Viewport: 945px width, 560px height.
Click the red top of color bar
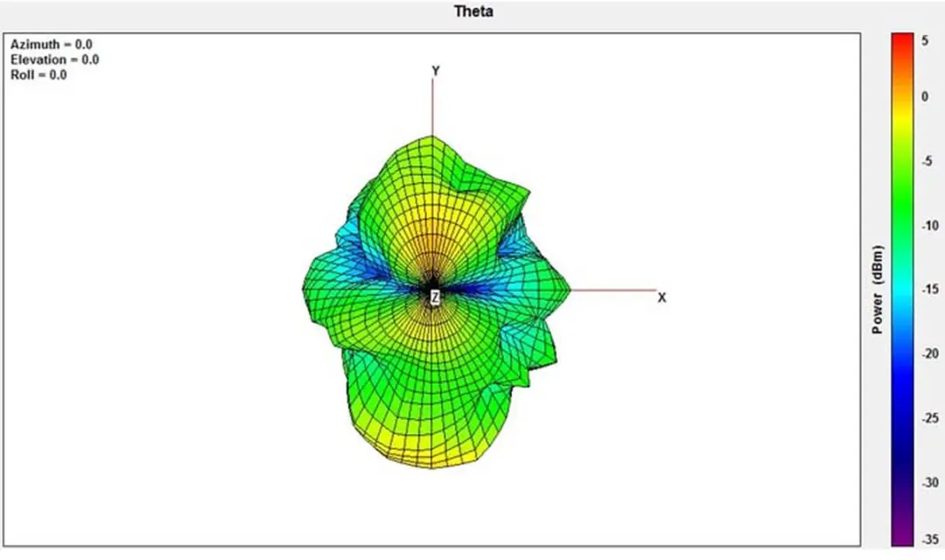coord(902,42)
